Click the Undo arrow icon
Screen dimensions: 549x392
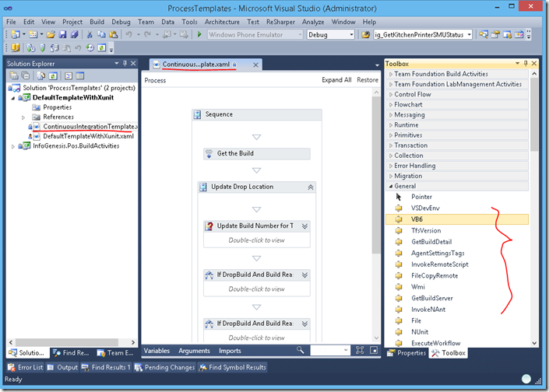[x=128, y=34]
